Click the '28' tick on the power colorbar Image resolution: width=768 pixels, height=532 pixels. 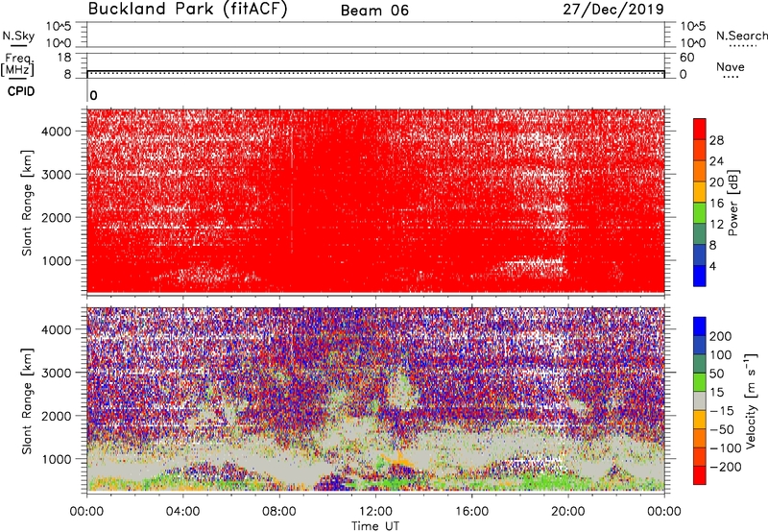[x=716, y=140]
